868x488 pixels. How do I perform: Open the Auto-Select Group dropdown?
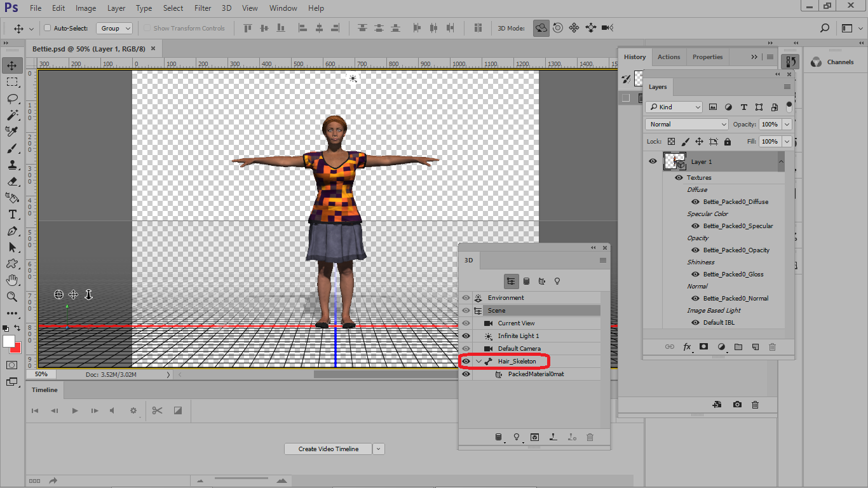tap(114, 28)
